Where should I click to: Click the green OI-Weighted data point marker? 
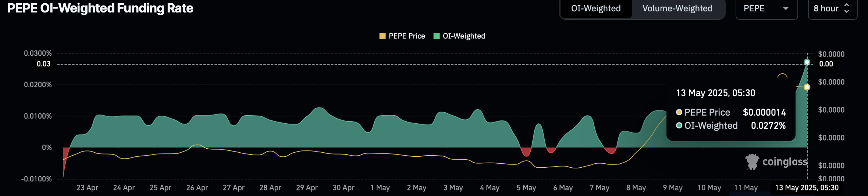pos(807,62)
